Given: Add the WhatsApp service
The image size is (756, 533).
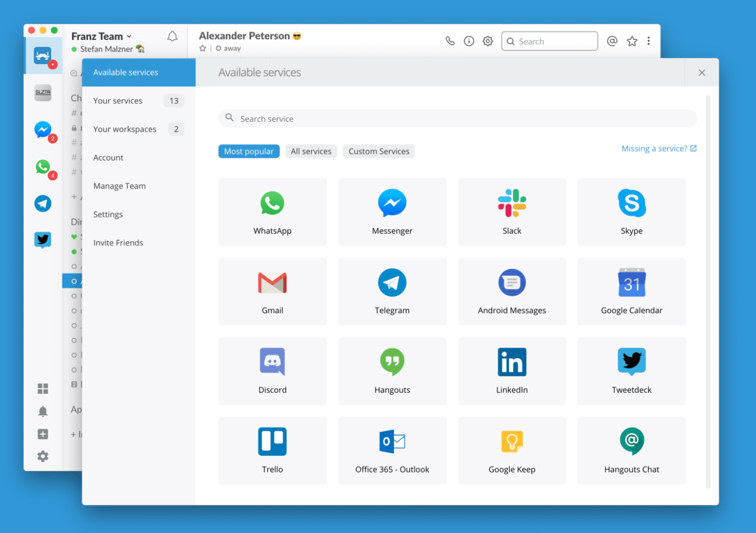Looking at the screenshot, I should click(272, 212).
